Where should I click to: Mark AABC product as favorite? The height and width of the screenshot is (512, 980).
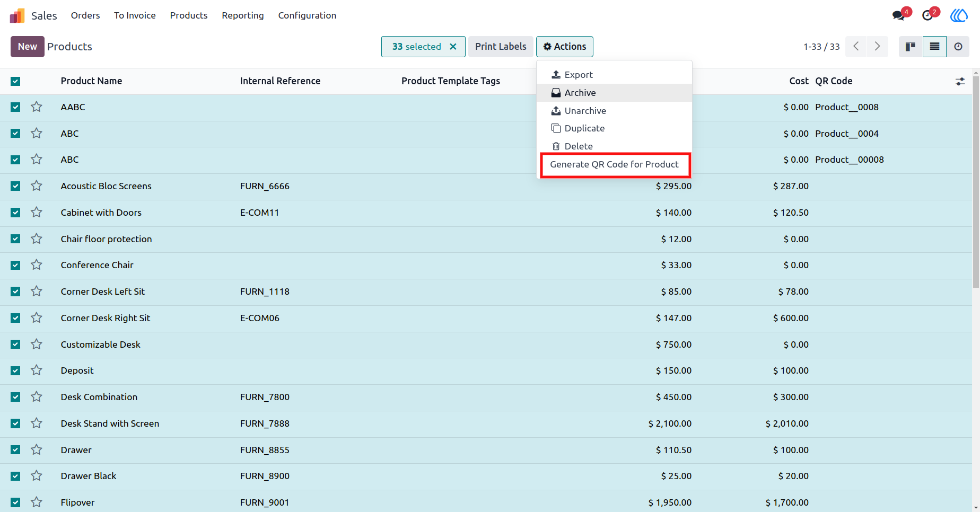(37, 107)
